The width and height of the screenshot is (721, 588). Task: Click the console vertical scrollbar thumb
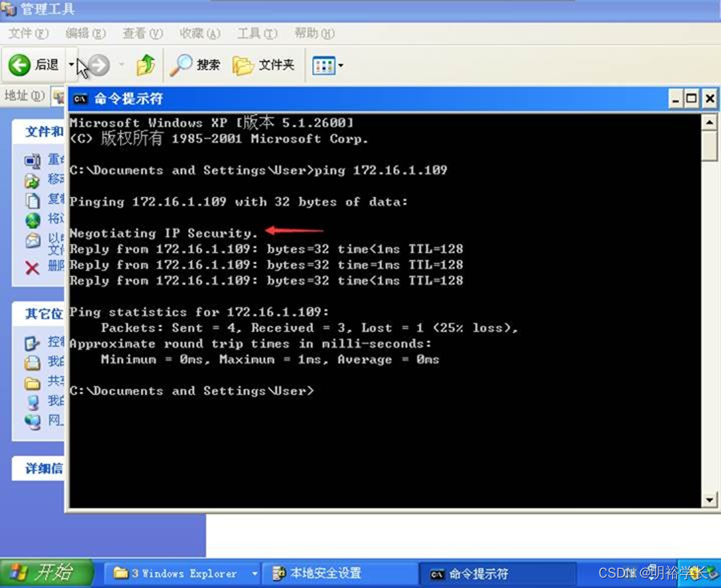[710, 146]
